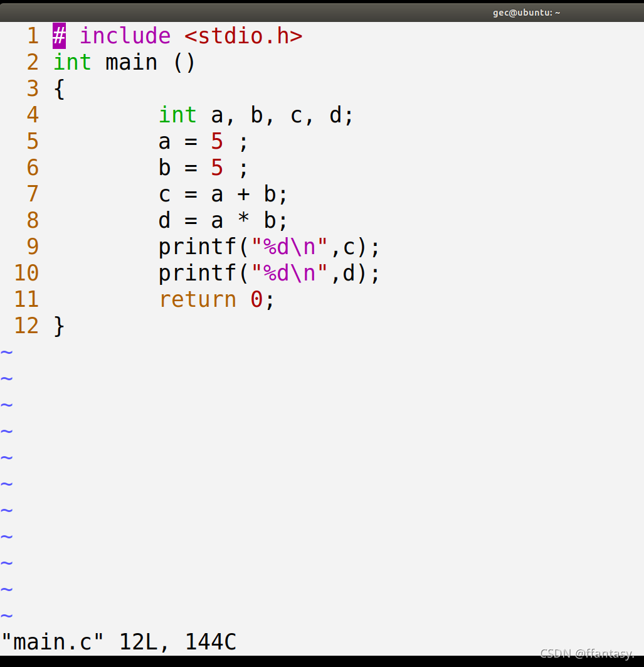Screen dimensions: 644x667
Task: Click the asterisk operator in d = a * b
Action: [243, 218]
